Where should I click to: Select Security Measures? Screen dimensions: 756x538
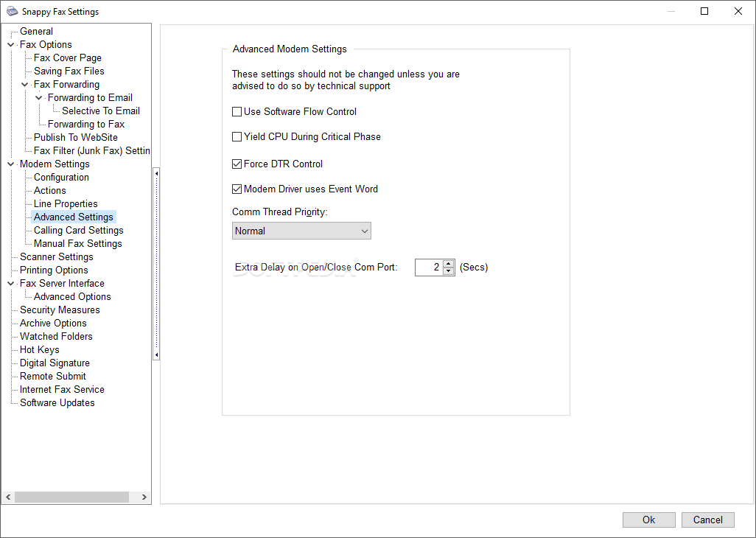coord(60,310)
